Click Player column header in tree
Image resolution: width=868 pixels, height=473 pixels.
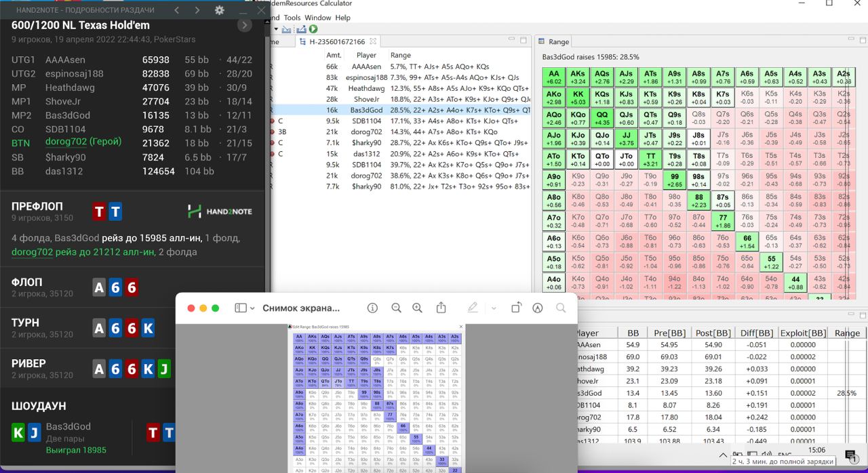[x=366, y=55]
